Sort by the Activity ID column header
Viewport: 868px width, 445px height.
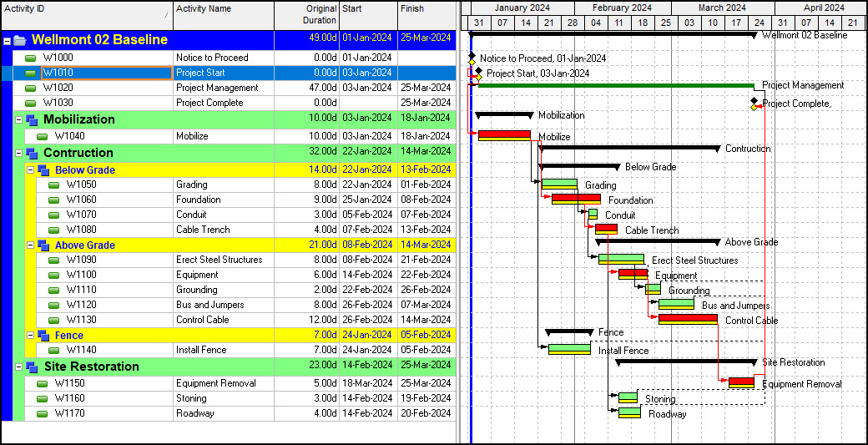[x=87, y=16]
